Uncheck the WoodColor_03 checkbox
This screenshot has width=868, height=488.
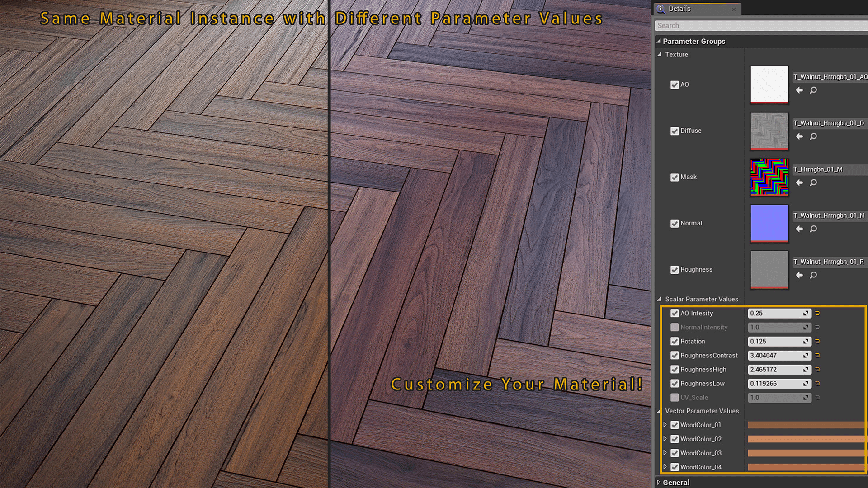pos(675,453)
